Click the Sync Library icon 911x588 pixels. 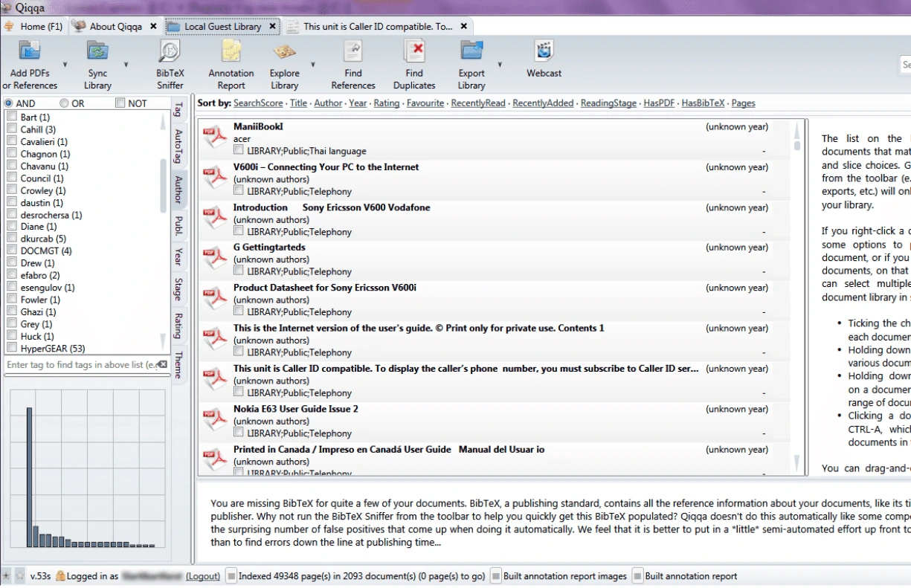coord(97,52)
